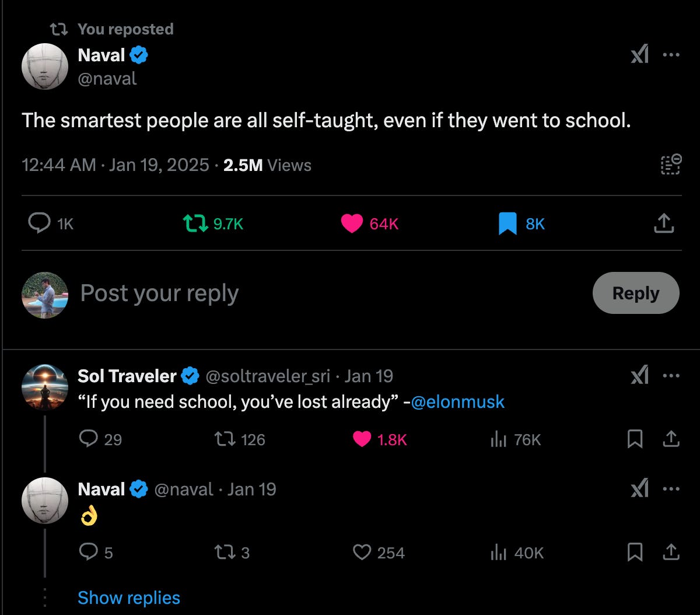This screenshot has width=700, height=615.
Task: Click the reply count icon showing 1K
Action: [40, 223]
